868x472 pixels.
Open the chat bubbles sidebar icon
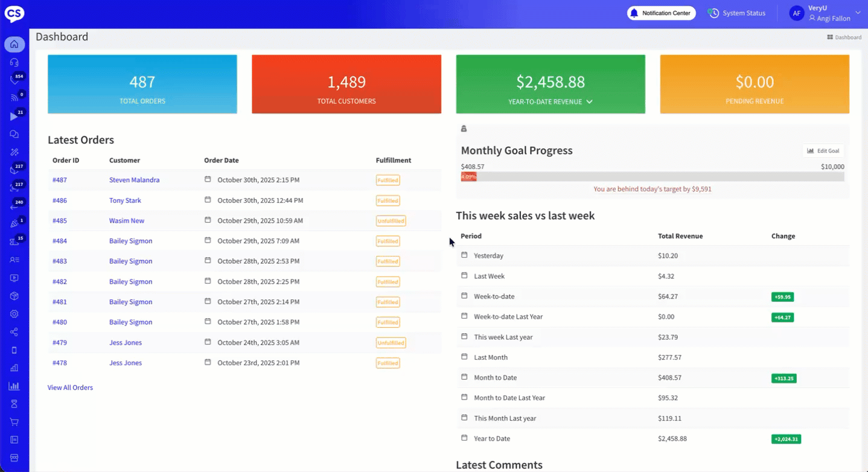[x=14, y=134]
